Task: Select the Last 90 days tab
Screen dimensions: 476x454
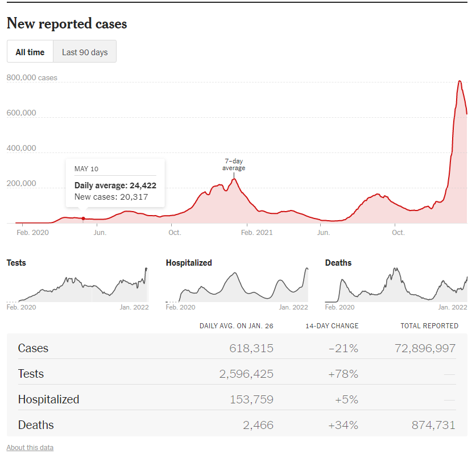Action: pyautogui.click(x=85, y=52)
